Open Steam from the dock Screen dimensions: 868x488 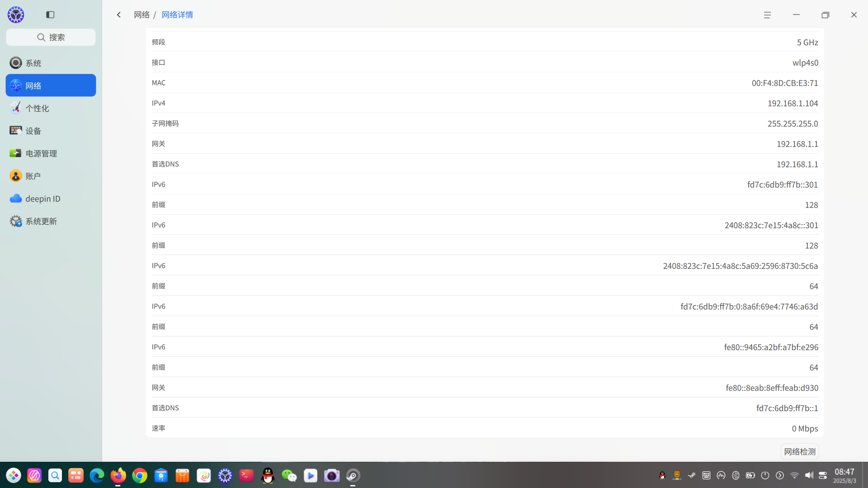[353, 475]
